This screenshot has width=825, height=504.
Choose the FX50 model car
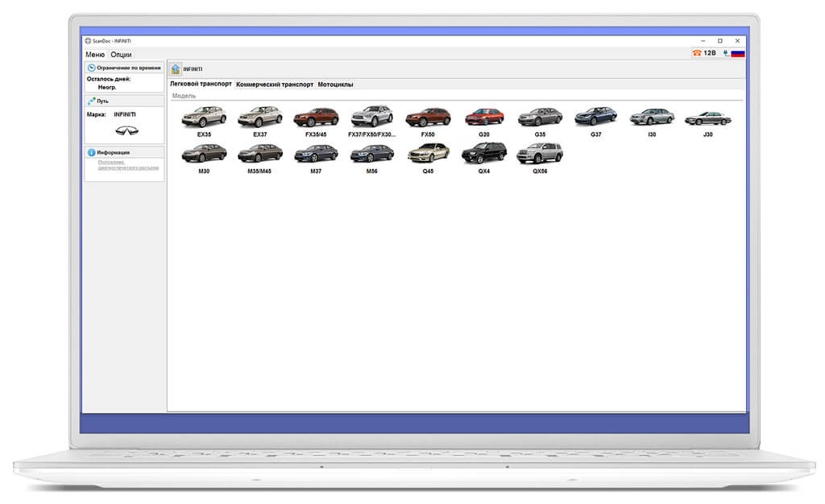click(428, 122)
